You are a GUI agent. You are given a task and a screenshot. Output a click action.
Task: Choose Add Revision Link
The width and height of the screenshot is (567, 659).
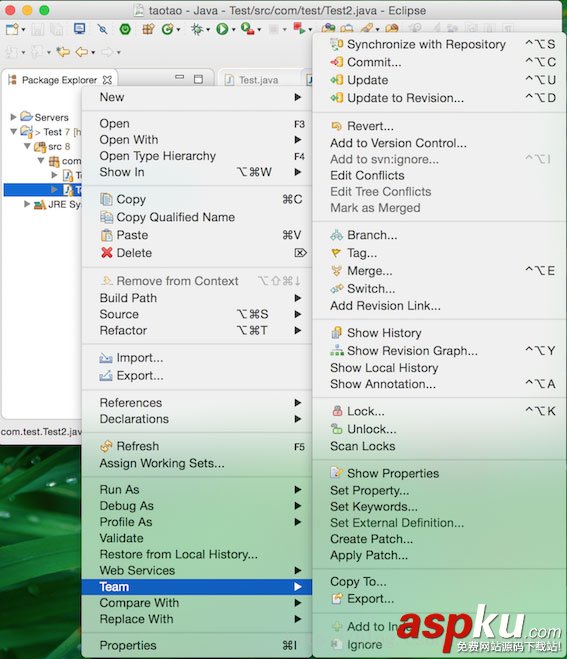439,306
